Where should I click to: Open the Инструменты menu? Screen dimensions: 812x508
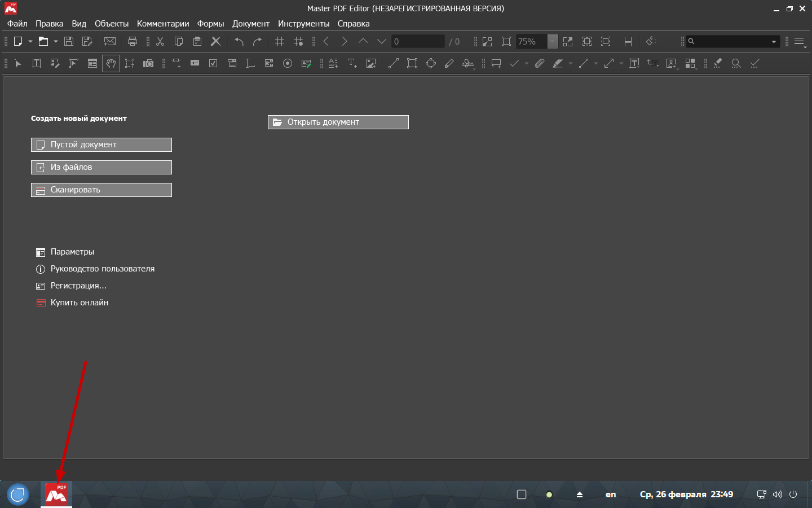coord(303,24)
